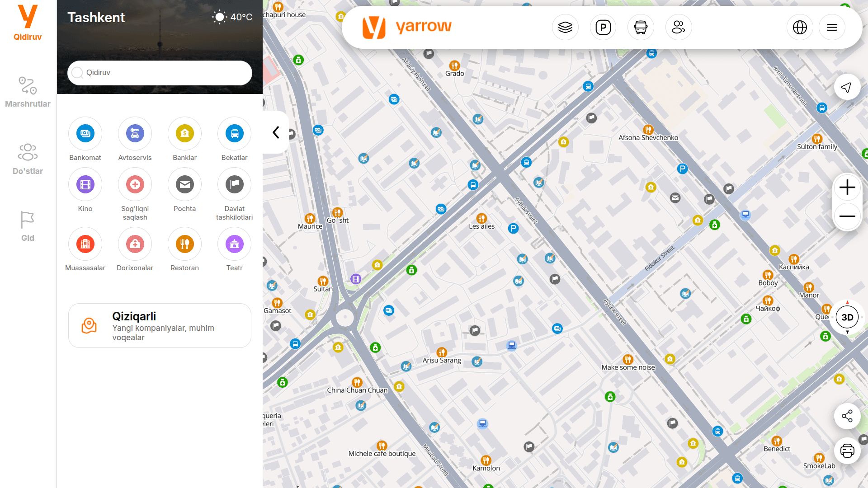Viewport: 868px width, 488px height.
Task: Click parking marker below Afsona Shevchenko
Action: coord(682,169)
